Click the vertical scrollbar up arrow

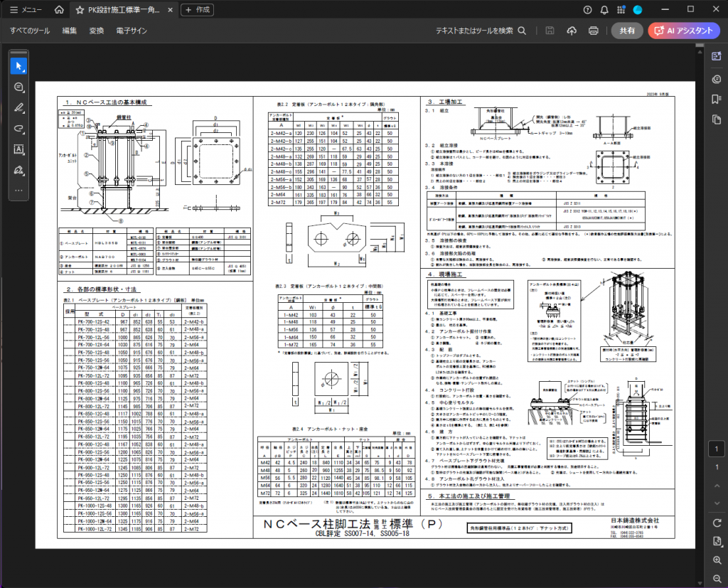point(700,51)
